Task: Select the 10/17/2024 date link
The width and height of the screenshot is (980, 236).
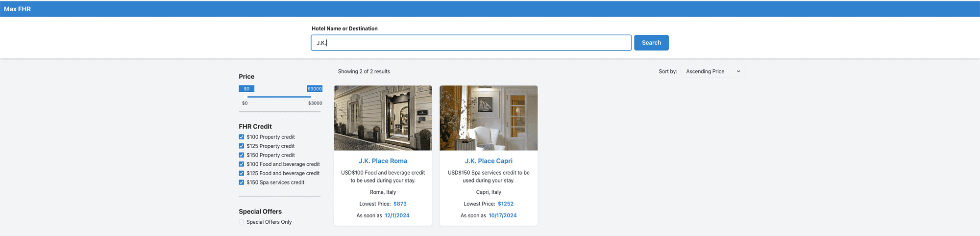Action: point(503,215)
